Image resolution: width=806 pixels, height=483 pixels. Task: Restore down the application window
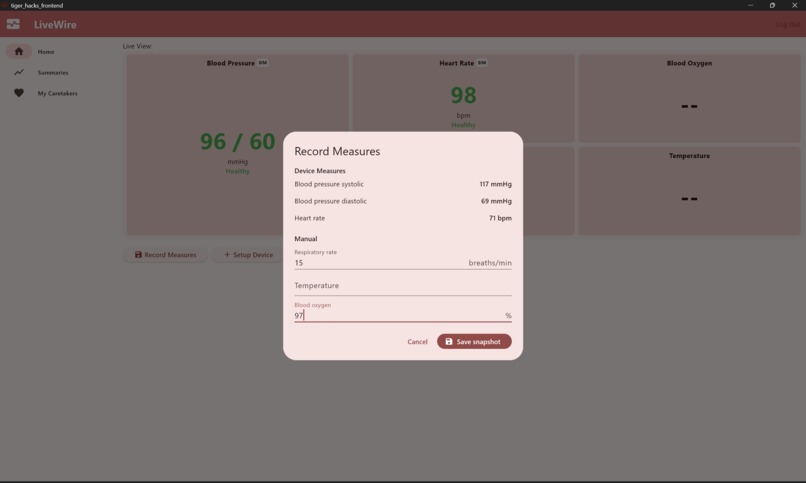pyautogui.click(x=772, y=5)
